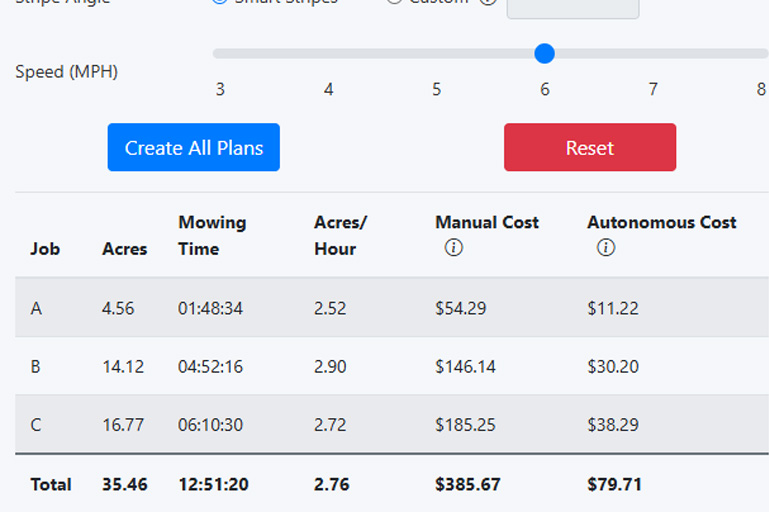Click manual cost $54.29
The height and width of the screenshot is (512, 769).
point(461,308)
